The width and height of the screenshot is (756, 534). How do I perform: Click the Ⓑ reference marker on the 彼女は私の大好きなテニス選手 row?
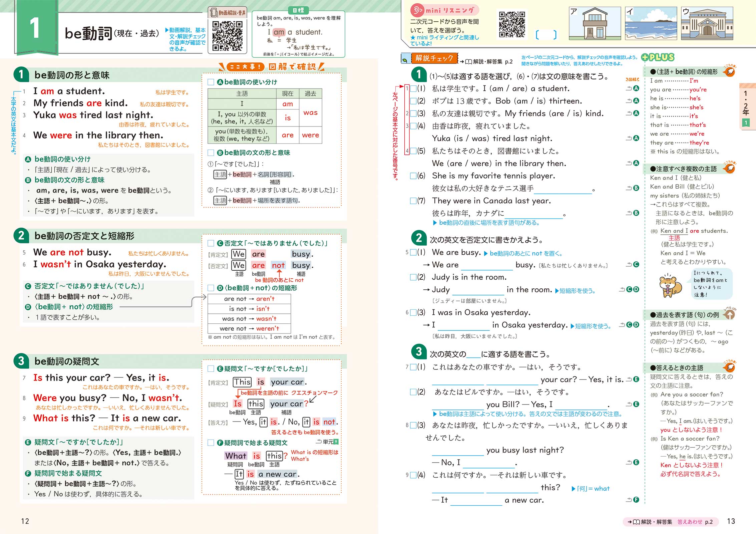pos(636,188)
